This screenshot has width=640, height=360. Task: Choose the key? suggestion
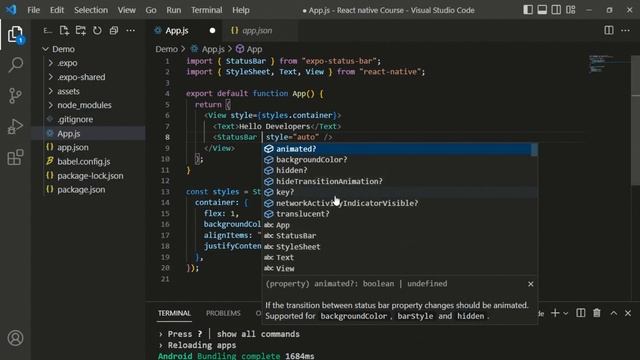(x=397, y=192)
